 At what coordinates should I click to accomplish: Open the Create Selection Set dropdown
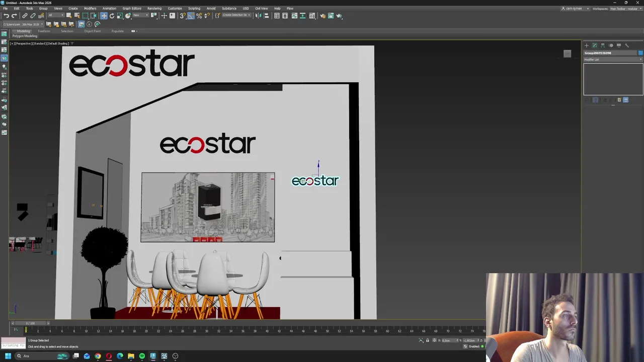click(x=236, y=15)
